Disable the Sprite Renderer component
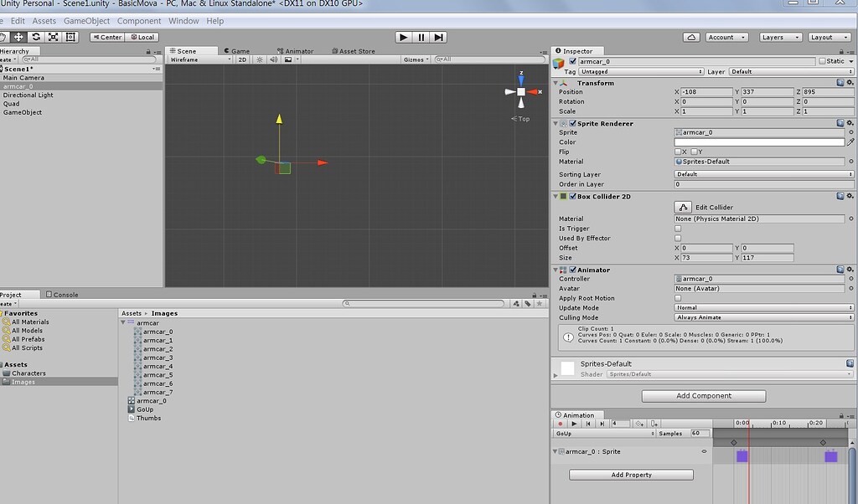Screen dimensions: 858x504 point(571,123)
